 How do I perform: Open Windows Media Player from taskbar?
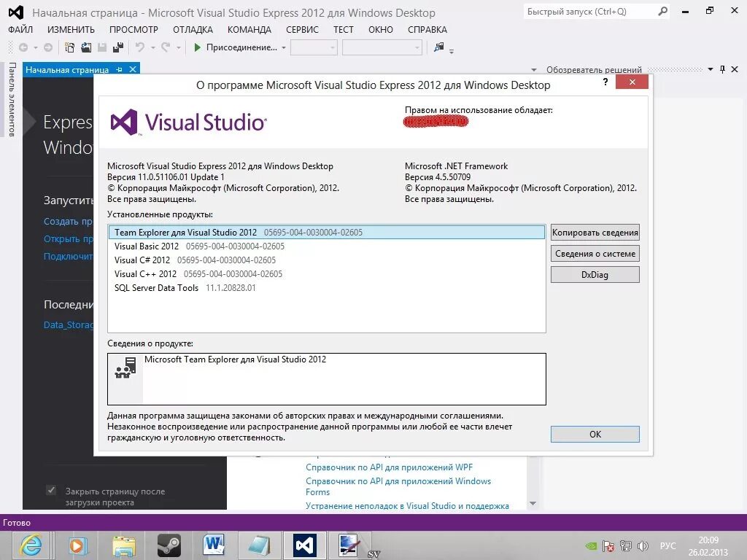[x=77, y=545]
